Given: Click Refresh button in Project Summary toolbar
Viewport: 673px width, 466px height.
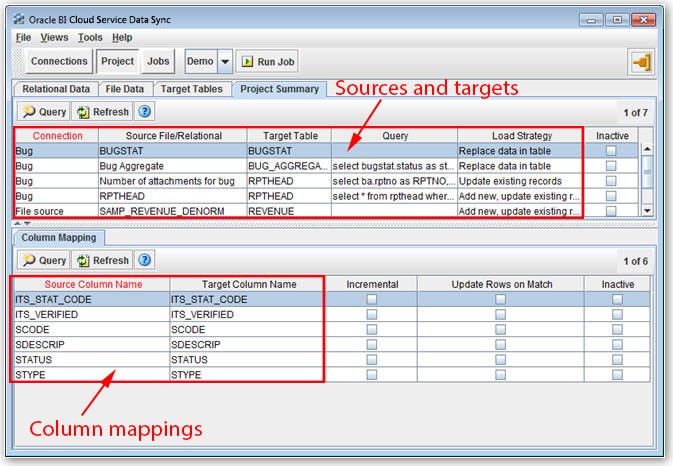Looking at the screenshot, I should (x=102, y=112).
